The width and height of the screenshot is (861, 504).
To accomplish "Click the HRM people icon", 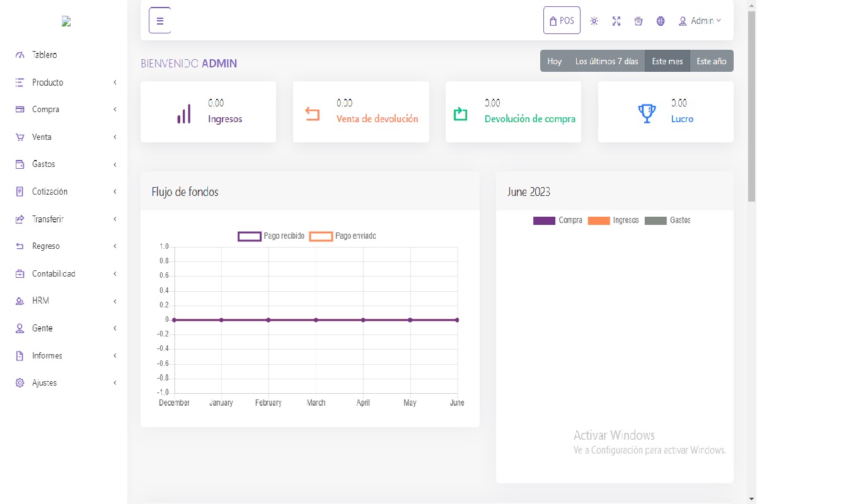I will click(x=20, y=301).
